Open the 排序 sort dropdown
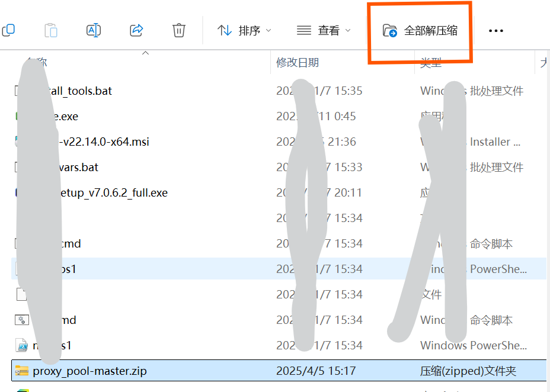The image size is (550, 392). pyautogui.click(x=244, y=30)
